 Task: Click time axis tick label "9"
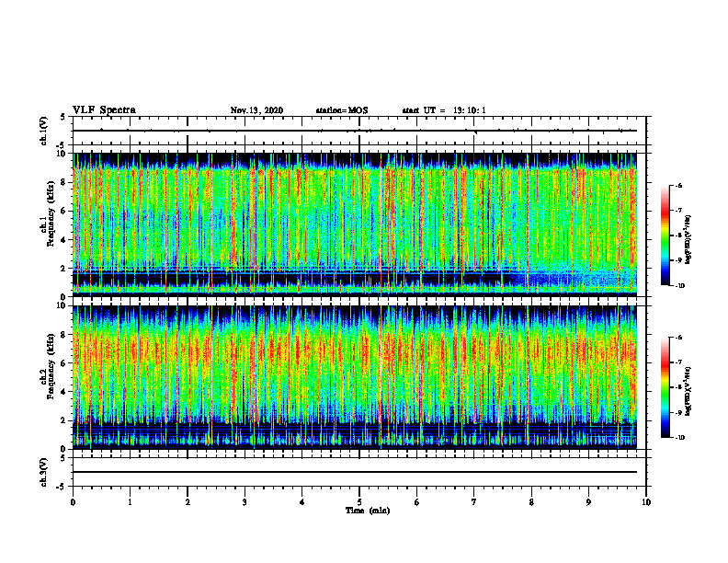coord(588,502)
